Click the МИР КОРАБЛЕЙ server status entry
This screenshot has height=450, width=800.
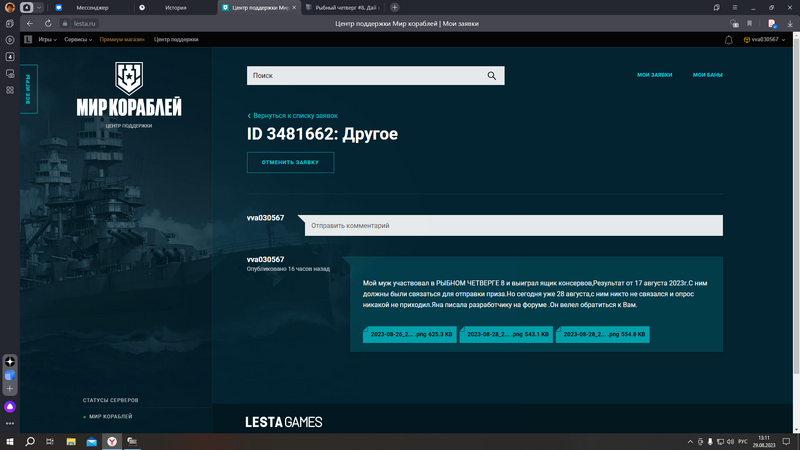point(108,416)
